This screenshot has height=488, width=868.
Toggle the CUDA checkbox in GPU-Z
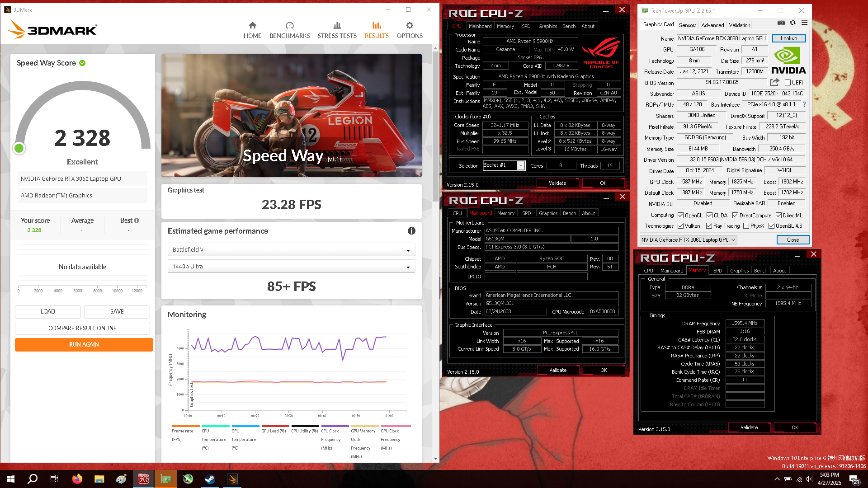coord(709,216)
